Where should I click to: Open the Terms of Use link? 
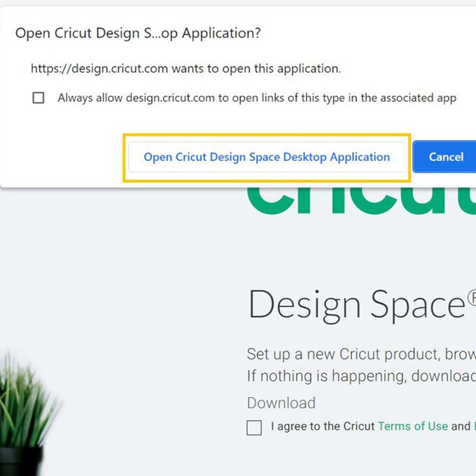click(413, 426)
